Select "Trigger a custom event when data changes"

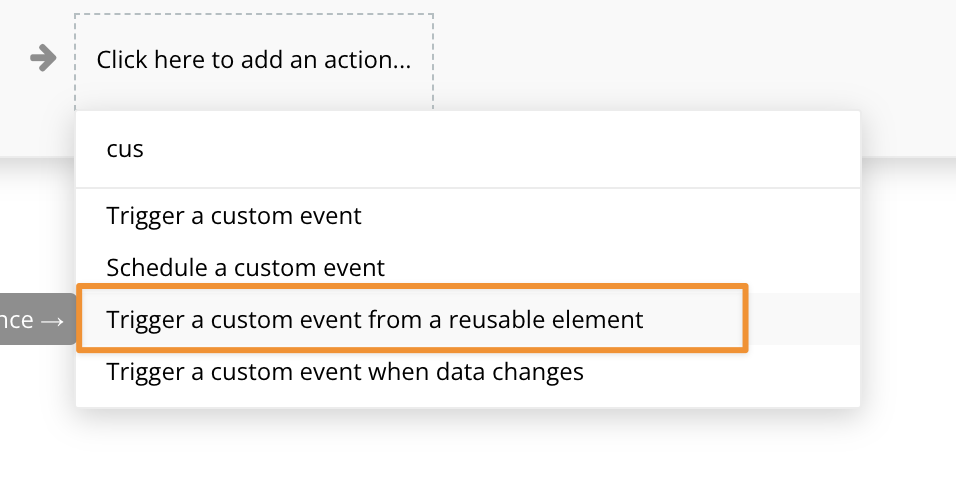tap(345, 372)
